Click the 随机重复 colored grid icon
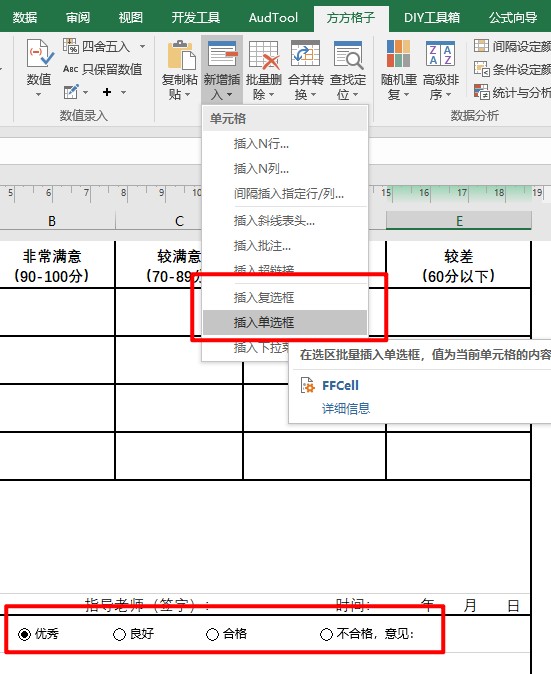 click(398, 53)
